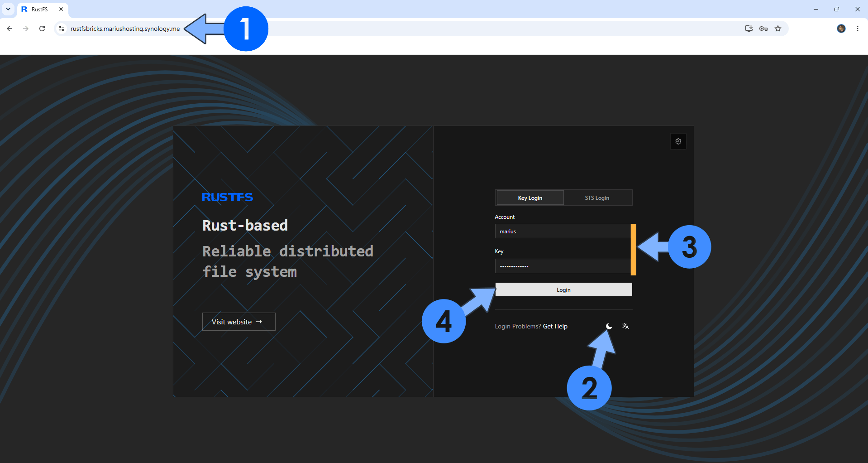Focus the Account input field
868x463 pixels.
click(x=563, y=231)
